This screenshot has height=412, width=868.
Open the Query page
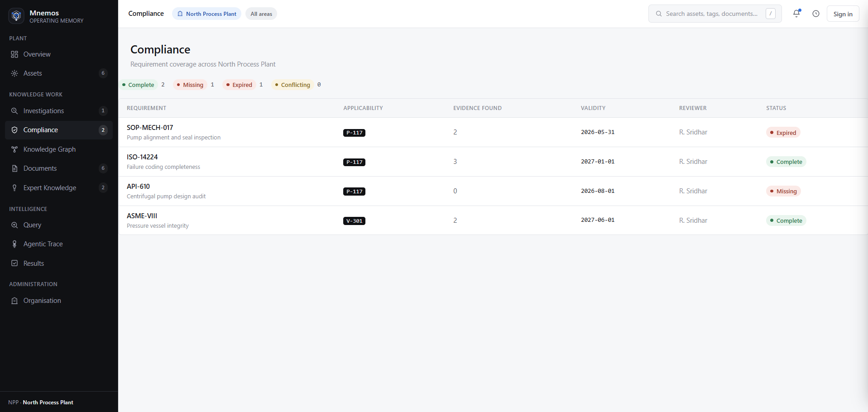pyautogui.click(x=59, y=225)
